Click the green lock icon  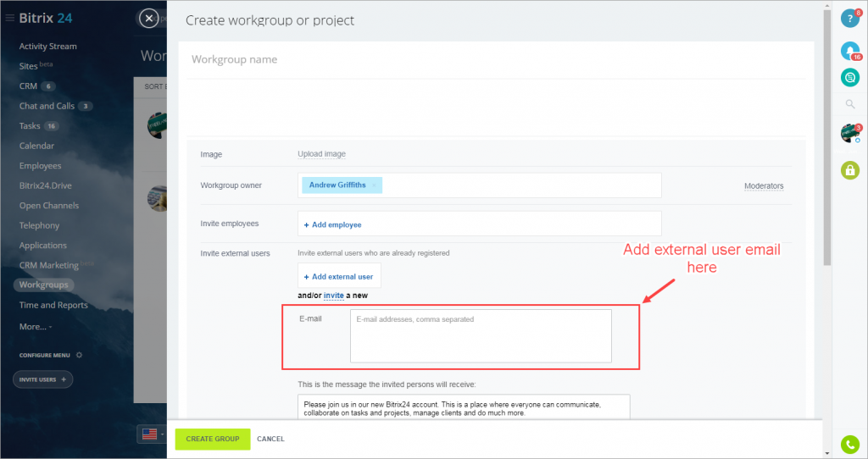849,170
